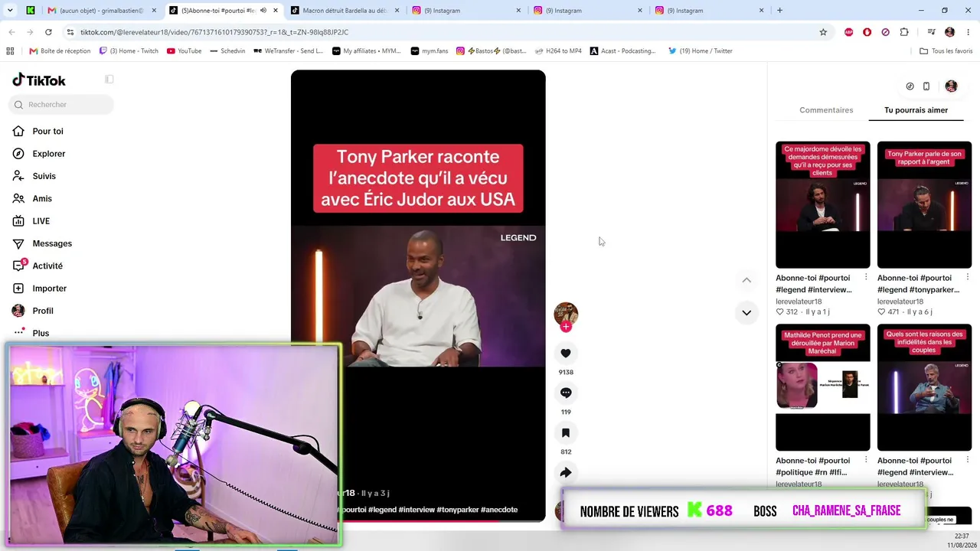980x551 pixels.
Task: Open Pour toi feed in TikTok sidebar
Action: coord(47,131)
